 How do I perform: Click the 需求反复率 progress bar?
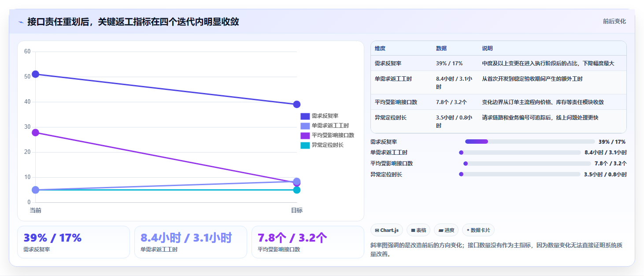[x=530, y=142]
